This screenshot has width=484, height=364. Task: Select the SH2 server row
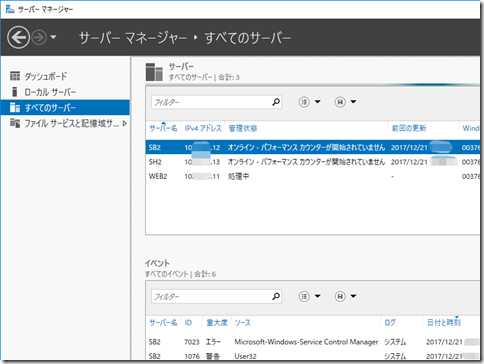click(x=313, y=162)
